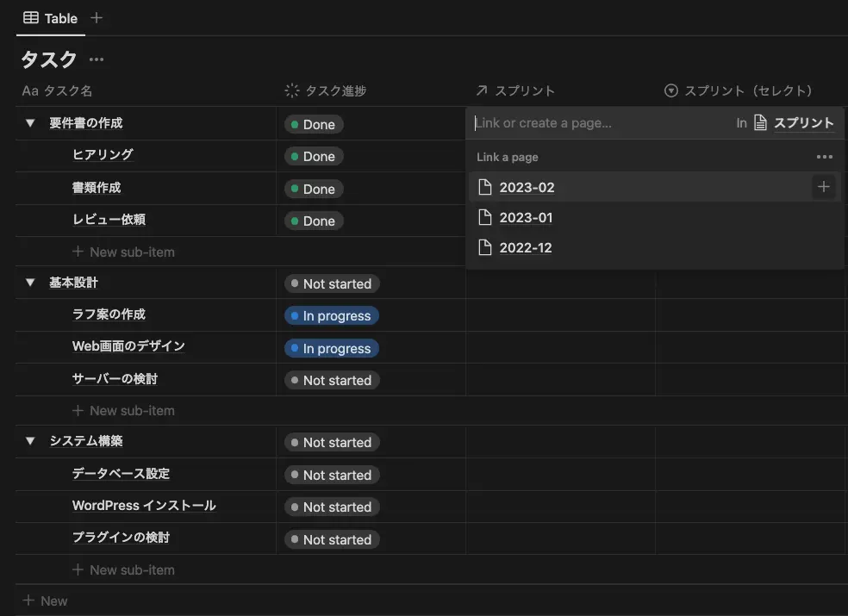Screen dimensions: 848x616
Task: Collapse the 基本設計 toggle triangle
Action: pos(30,283)
